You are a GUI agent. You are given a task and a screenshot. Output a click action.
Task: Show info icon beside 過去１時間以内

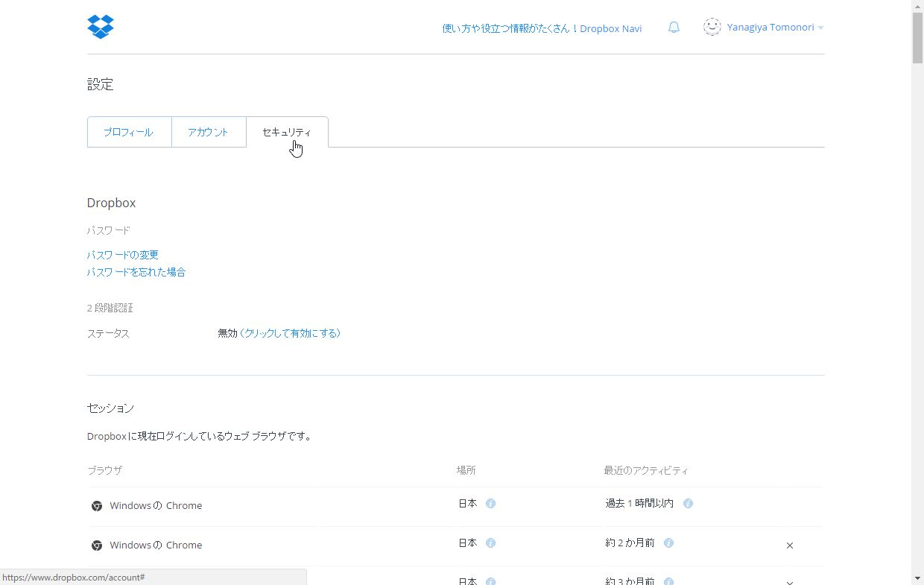pos(688,504)
